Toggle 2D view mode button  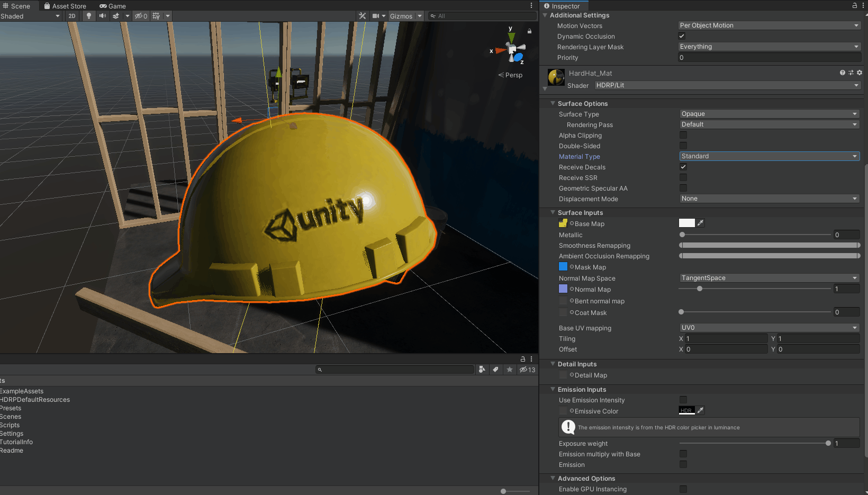pos(72,16)
